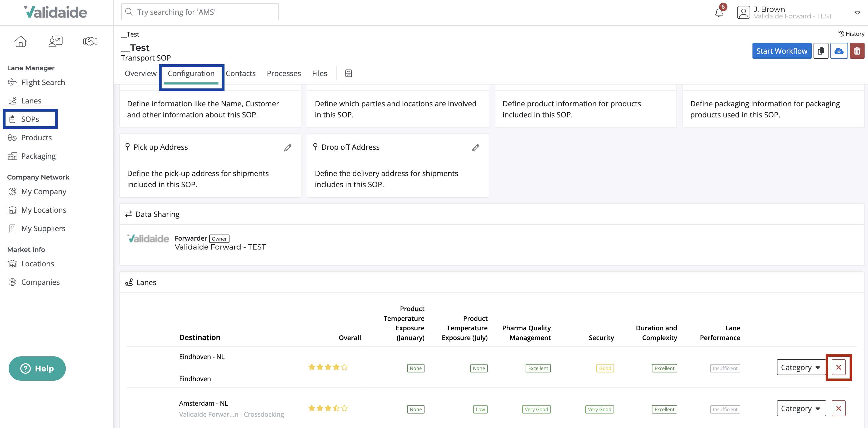Open the History link

851,34
